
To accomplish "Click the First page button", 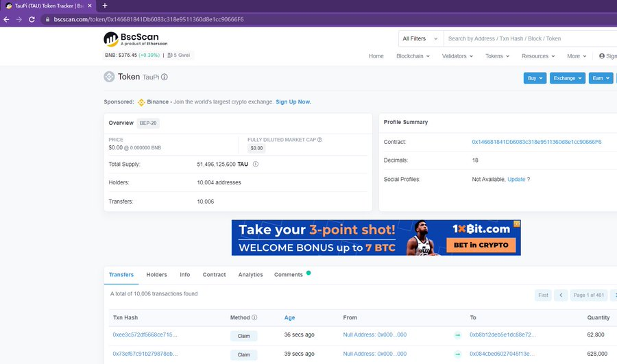I will (x=543, y=295).
